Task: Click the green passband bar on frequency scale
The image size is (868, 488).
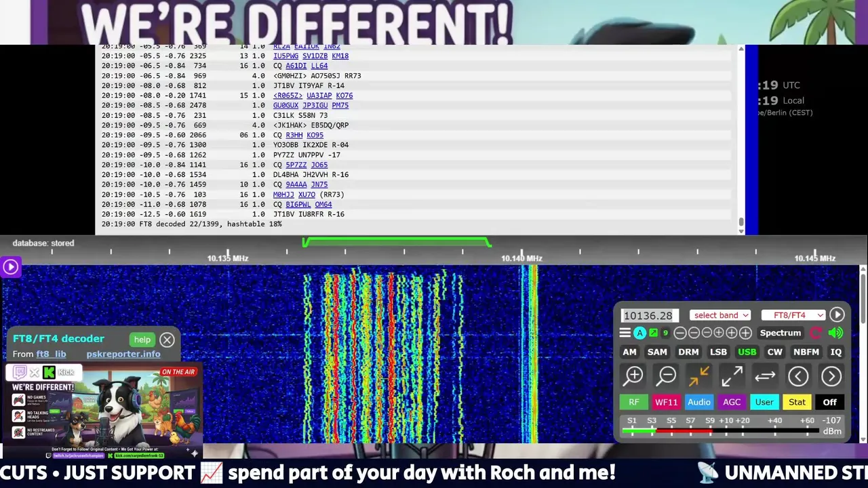Action: pyautogui.click(x=397, y=241)
